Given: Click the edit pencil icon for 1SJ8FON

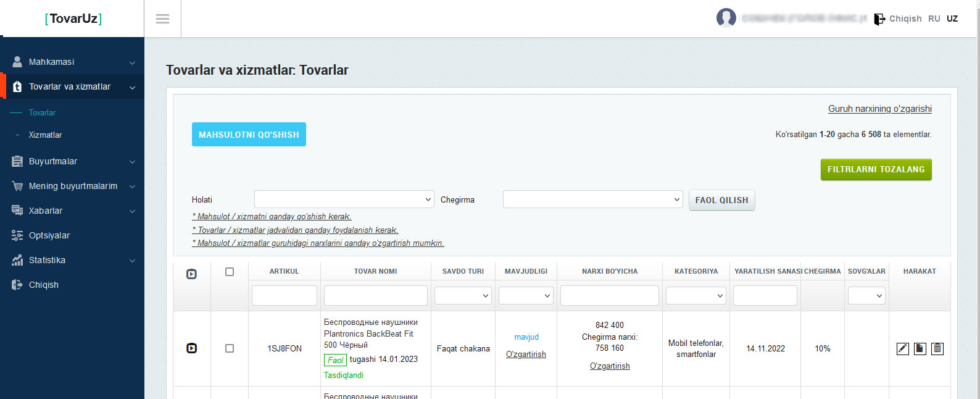Looking at the screenshot, I should [902, 348].
